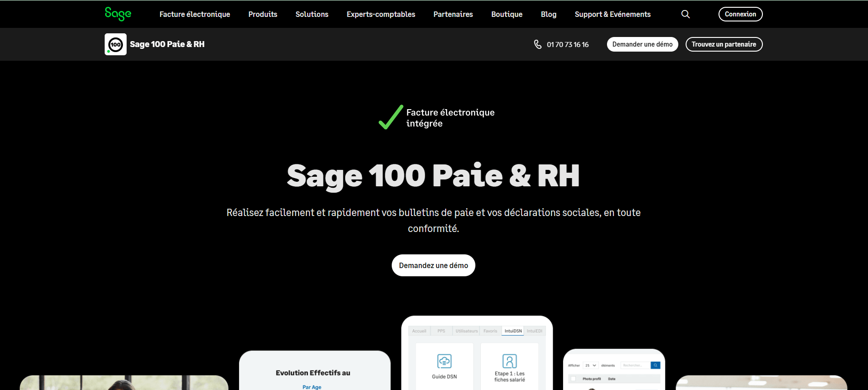Click the Rechercher field in the table mockup
Viewport: 868px width, 390px height.
[635, 365]
